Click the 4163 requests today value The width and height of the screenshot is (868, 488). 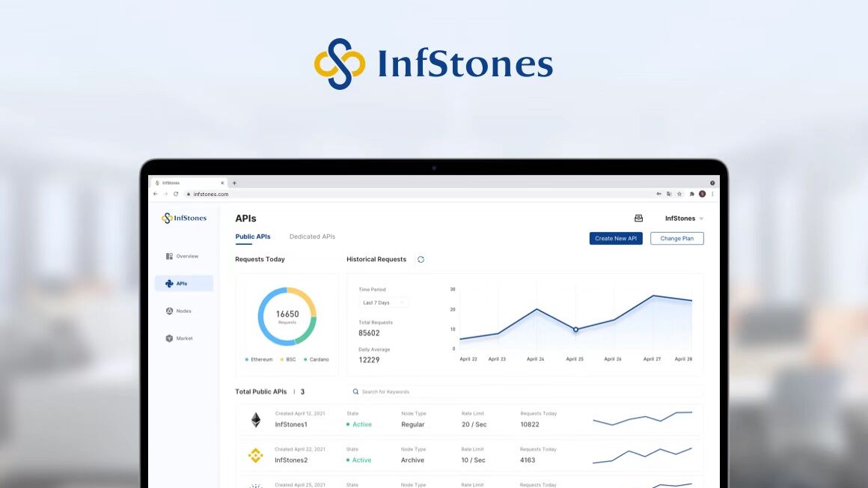tap(528, 460)
